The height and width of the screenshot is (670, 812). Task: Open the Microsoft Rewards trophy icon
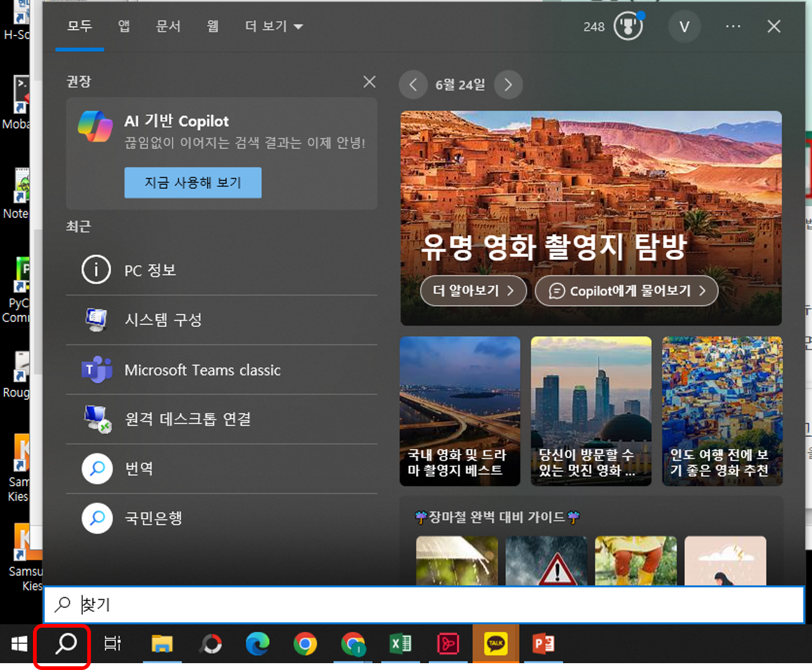click(x=628, y=26)
